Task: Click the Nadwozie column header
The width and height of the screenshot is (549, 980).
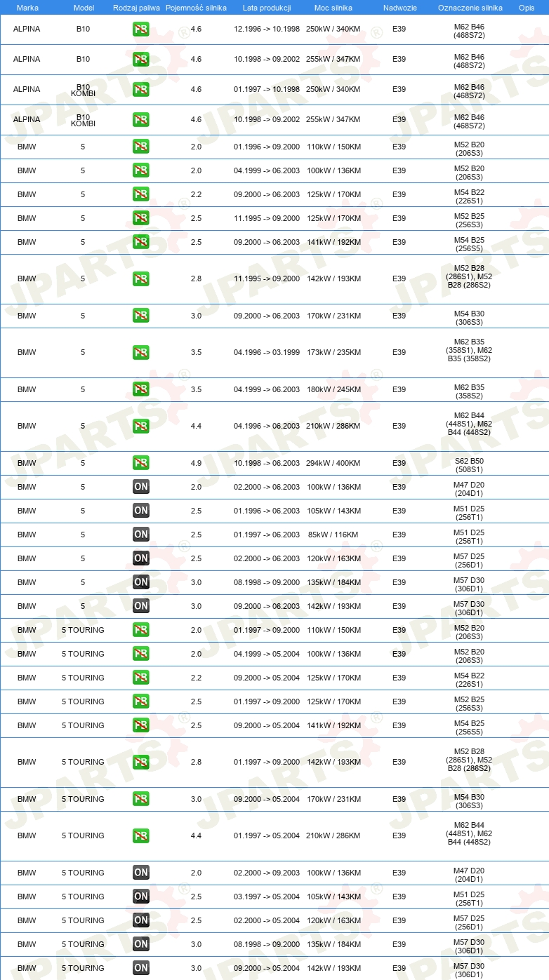Action: (x=399, y=8)
